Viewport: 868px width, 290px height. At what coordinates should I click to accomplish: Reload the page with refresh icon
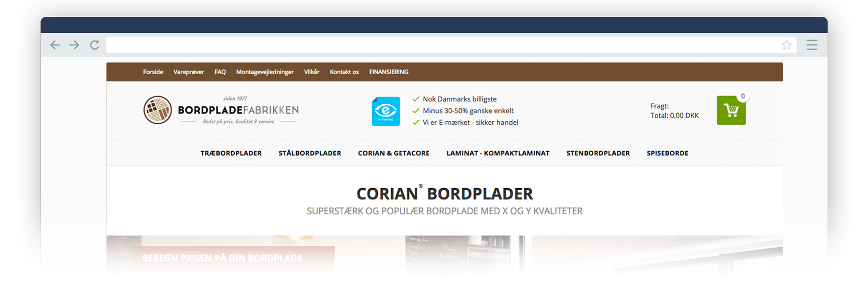click(x=94, y=45)
